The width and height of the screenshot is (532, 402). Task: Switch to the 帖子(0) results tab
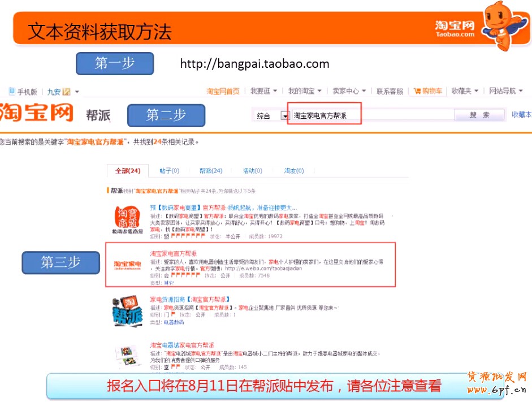pos(169,171)
